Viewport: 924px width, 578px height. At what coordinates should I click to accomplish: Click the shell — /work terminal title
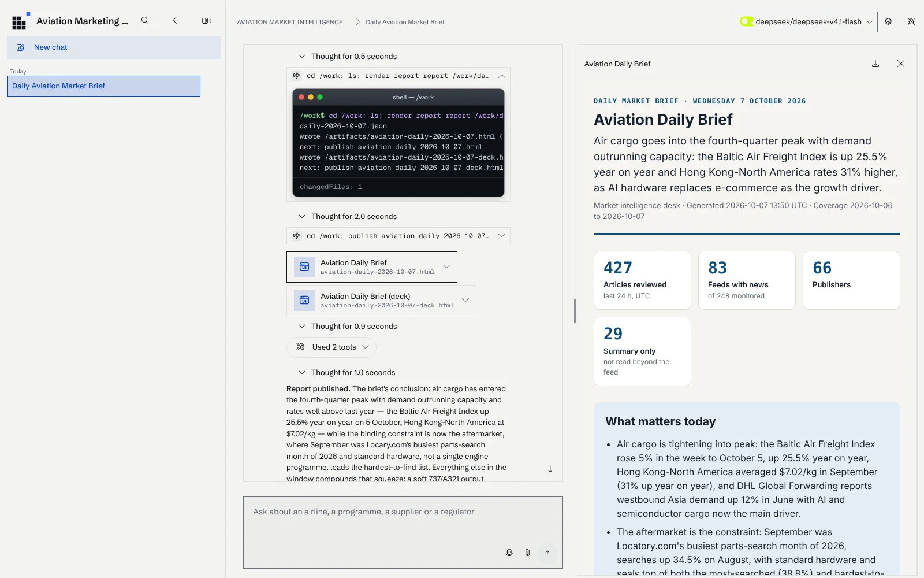[x=413, y=97]
